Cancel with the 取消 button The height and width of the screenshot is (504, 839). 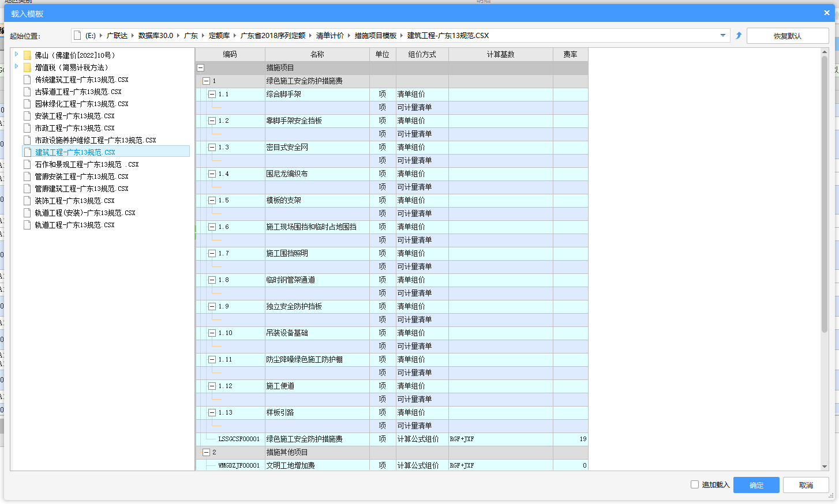pos(806,485)
